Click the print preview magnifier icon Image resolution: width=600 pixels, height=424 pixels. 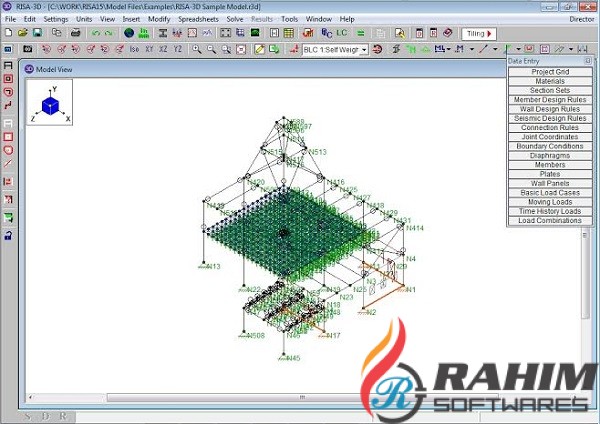(x=400, y=33)
